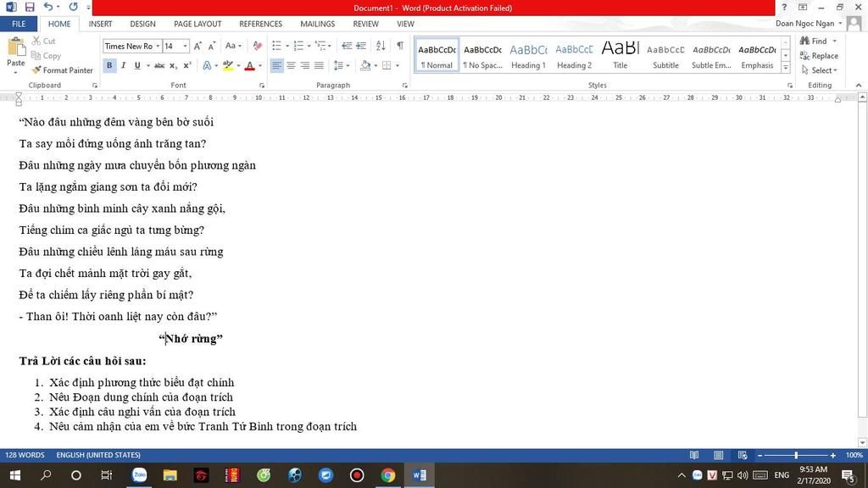Click the Cut command
This screenshot has width=868, height=488.
[44, 41]
